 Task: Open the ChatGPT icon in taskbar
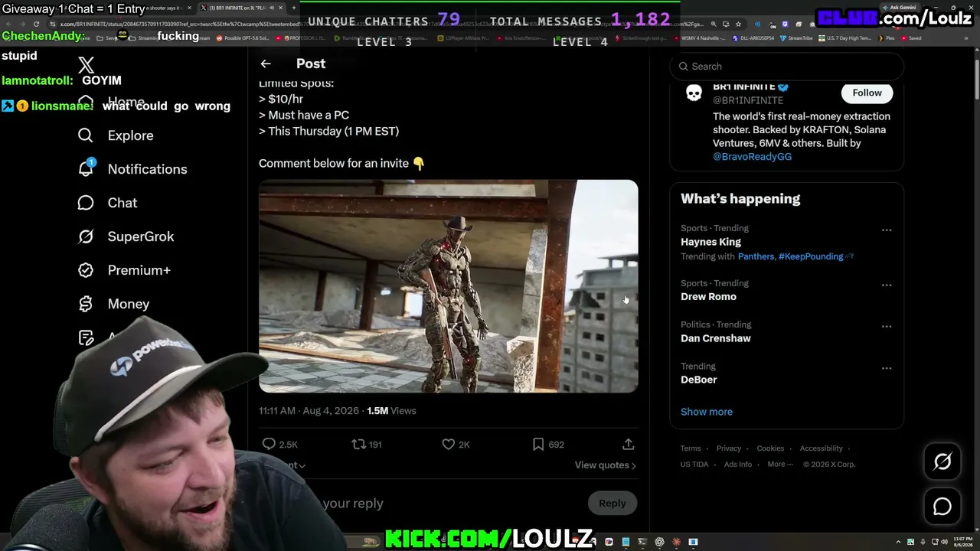point(659,542)
